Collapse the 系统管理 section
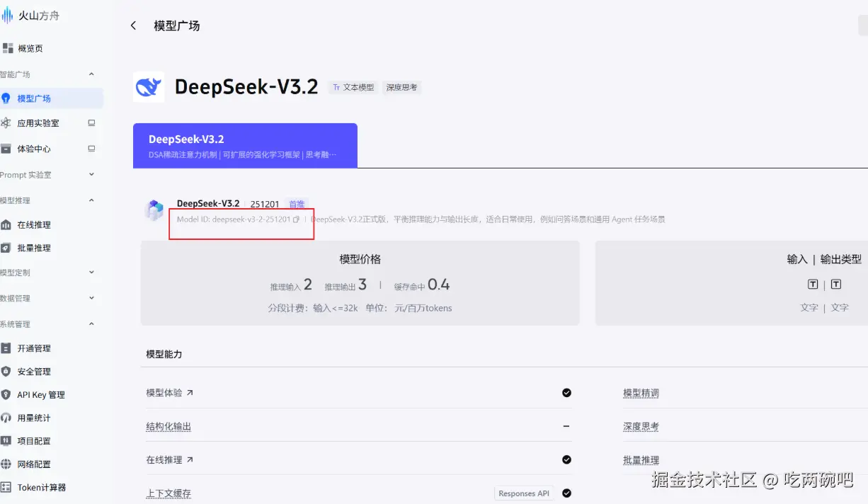The height and width of the screenshot is (504, 868). pos(91,323)
